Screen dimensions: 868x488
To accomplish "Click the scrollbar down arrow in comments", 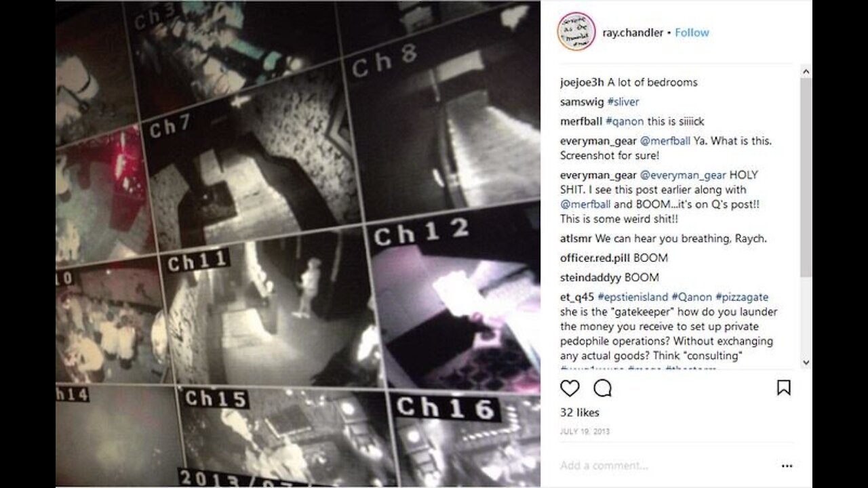I will pyautogui.click(x=806, y=363).
